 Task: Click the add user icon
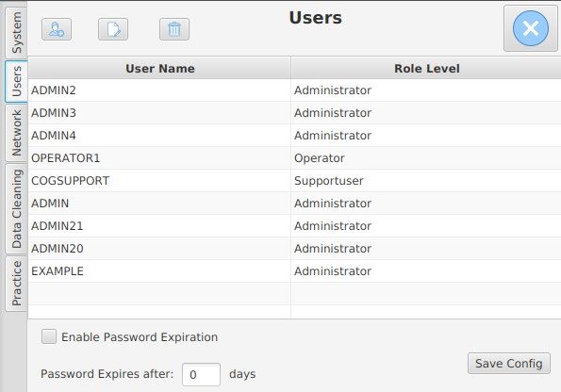click(57, 29)
